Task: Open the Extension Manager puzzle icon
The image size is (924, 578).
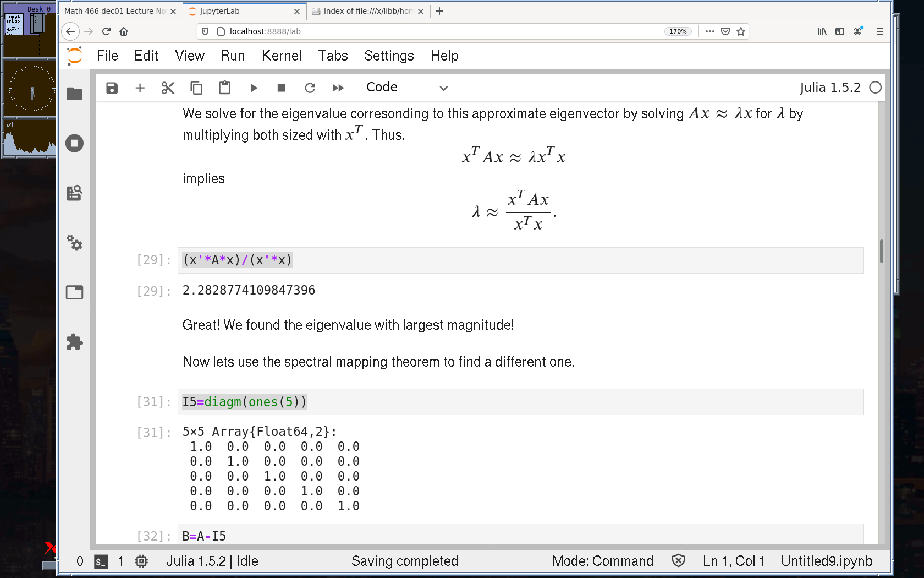Action: point(74,342)
